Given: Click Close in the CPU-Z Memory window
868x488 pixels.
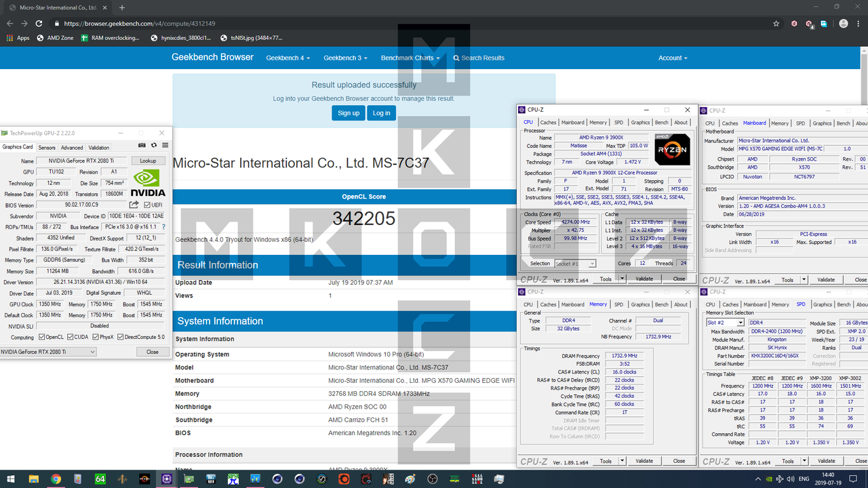Looking at the screenshot, I should pyautogui.click(x=679, y=461).
